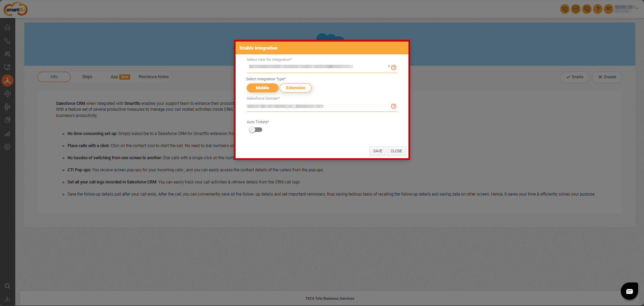Open the pie chart sidebar icon
Viewport: 644px width, 306px height.
(x=7, y=120)
